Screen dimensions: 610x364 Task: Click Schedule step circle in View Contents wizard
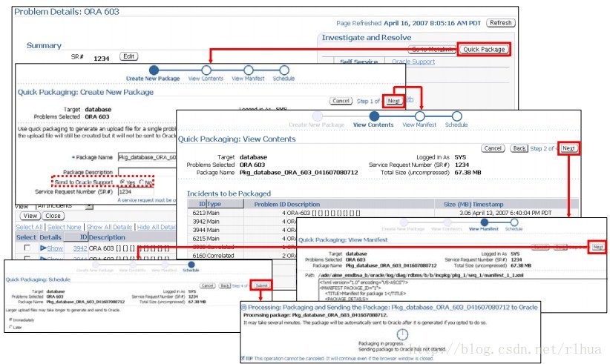pos(456,116)
